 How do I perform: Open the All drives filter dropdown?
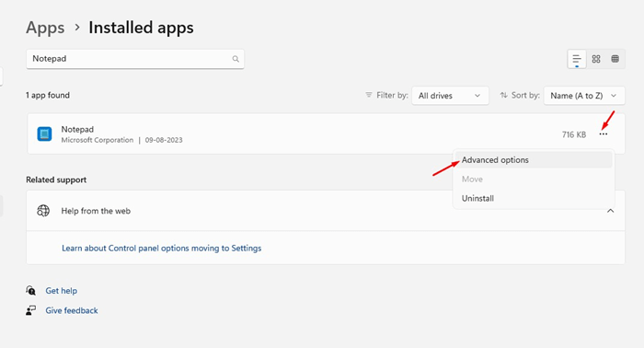[x=450, y=96]
